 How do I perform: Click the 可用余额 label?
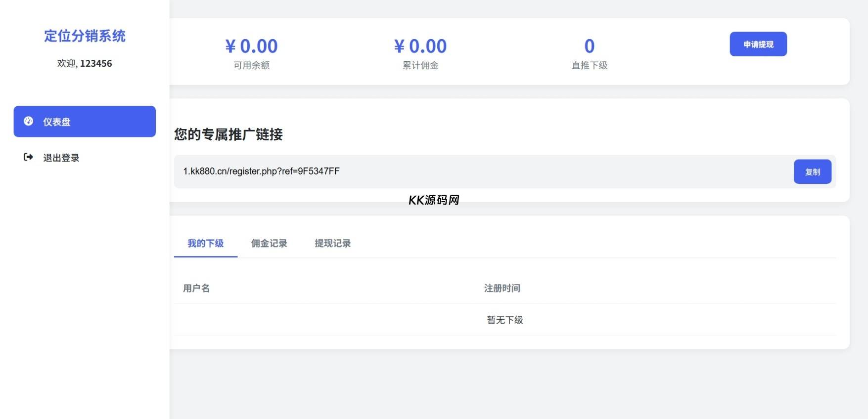[x=252, y=65]
